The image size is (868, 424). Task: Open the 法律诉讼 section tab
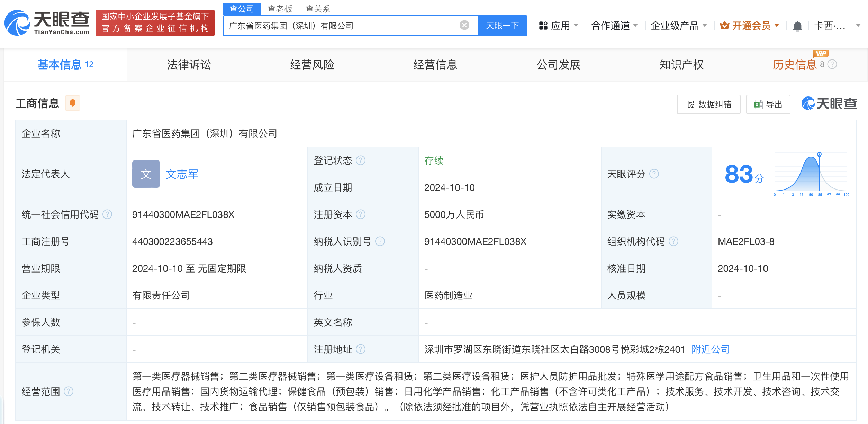pos(189,65)
